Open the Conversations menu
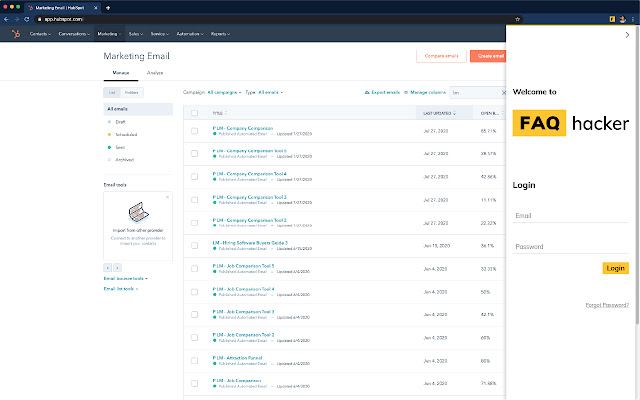This screenshot has width=640, height=400. (x=74, y=34)
